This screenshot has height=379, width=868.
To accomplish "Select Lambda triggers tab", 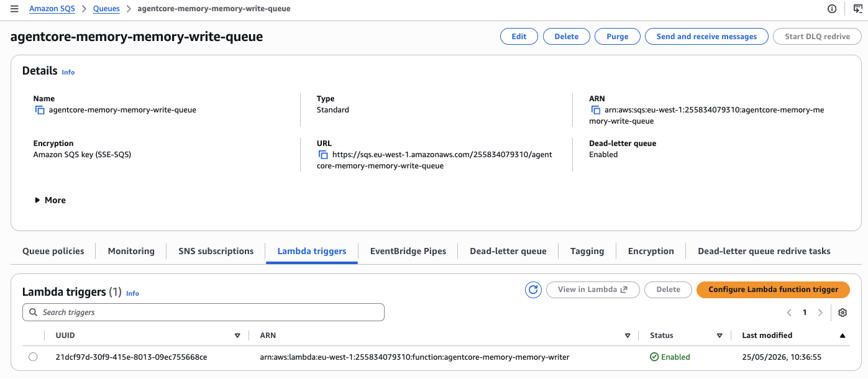I will (x=312, y=251).
